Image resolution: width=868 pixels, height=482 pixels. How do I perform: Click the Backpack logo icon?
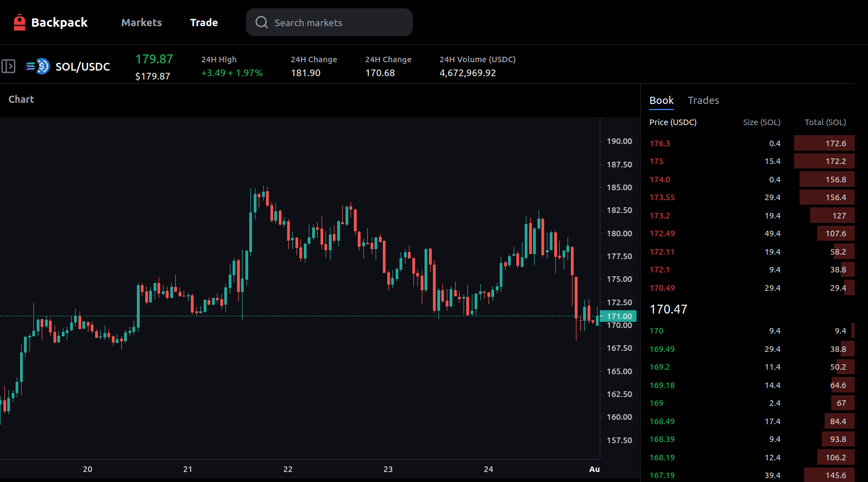click(x=19, y=22)
